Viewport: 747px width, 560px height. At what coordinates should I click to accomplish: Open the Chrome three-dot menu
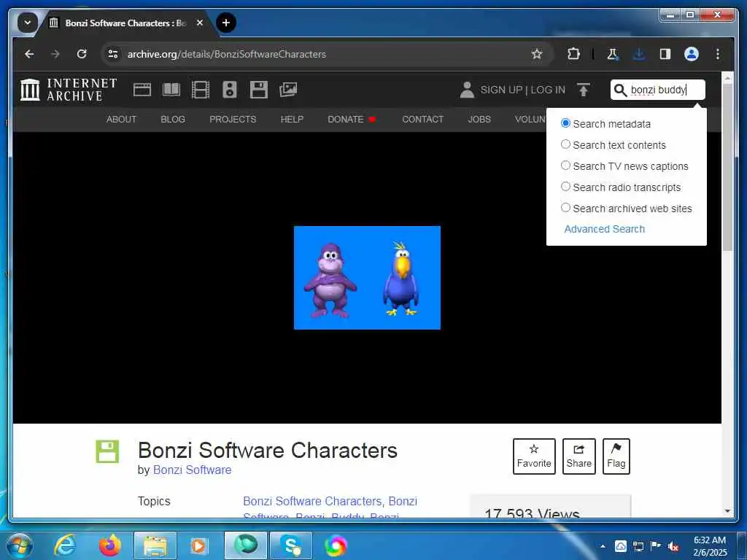pyautogui.click(x=718, y=54)
